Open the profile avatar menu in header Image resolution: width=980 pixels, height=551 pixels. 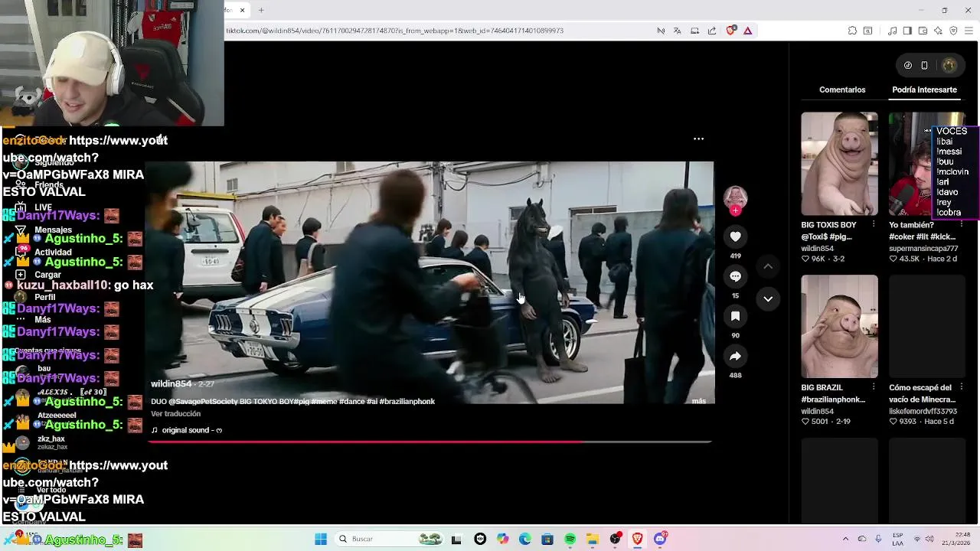(x=949, y=66)
